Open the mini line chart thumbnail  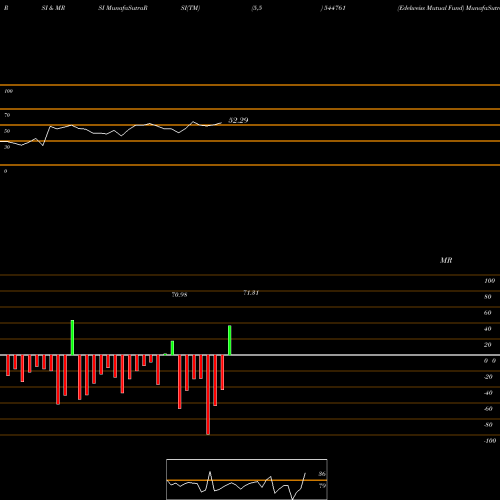247,479
